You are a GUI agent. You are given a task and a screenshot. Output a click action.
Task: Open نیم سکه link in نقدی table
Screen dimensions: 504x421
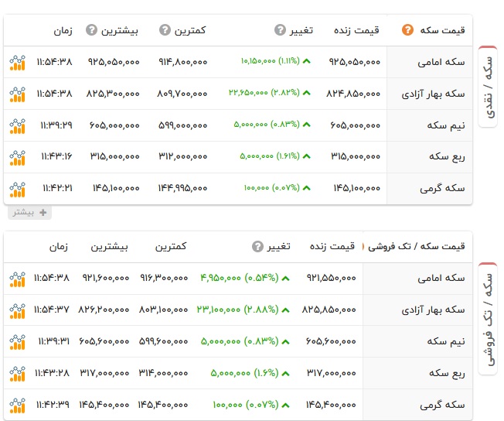446,125
